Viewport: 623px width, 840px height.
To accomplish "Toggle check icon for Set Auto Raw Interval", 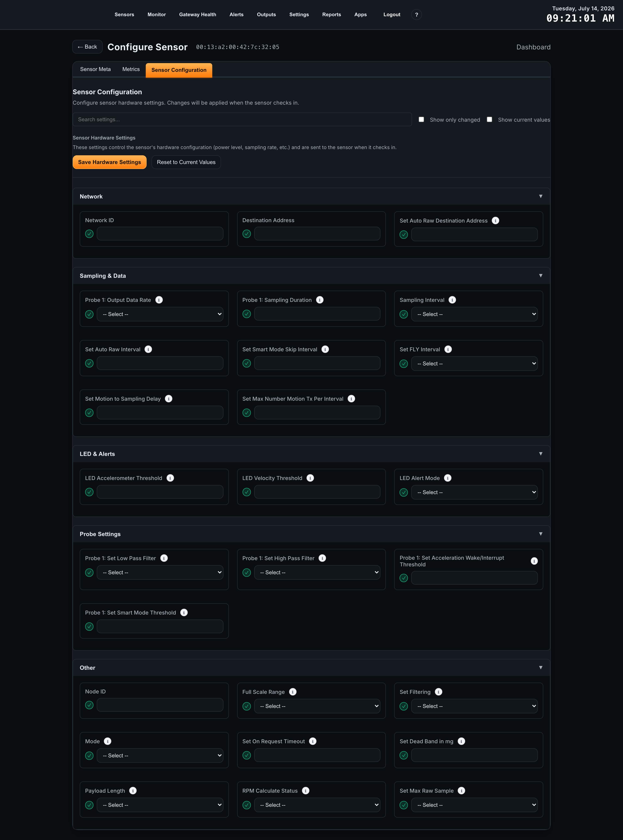I will click(x=89, y=363).
